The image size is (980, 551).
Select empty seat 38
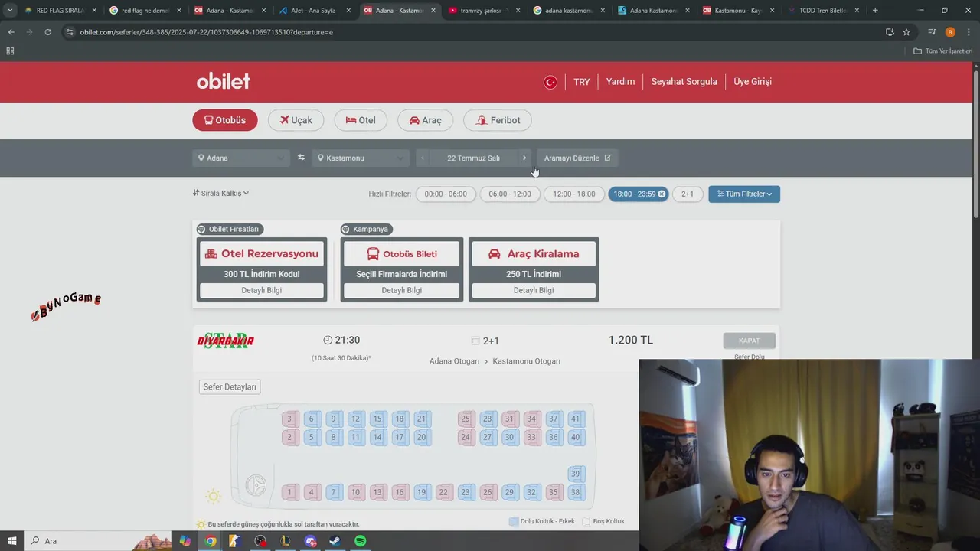coord(575,492)
